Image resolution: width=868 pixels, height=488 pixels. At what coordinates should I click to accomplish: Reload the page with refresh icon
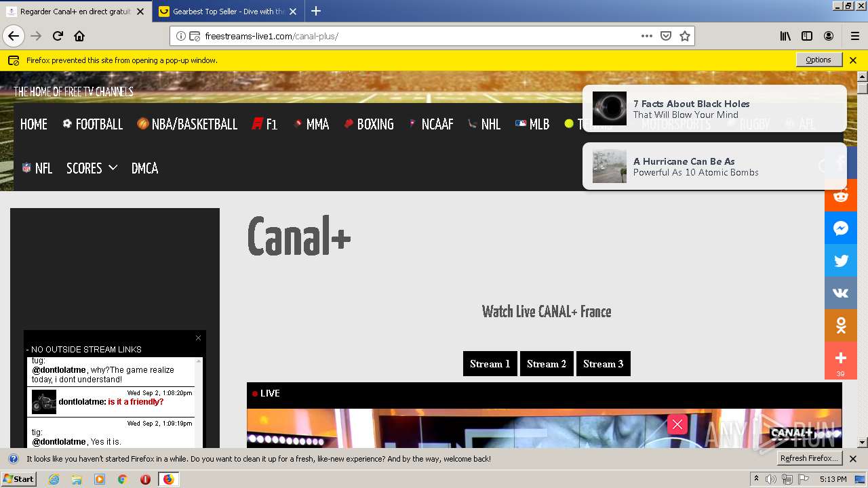[58, 36]
